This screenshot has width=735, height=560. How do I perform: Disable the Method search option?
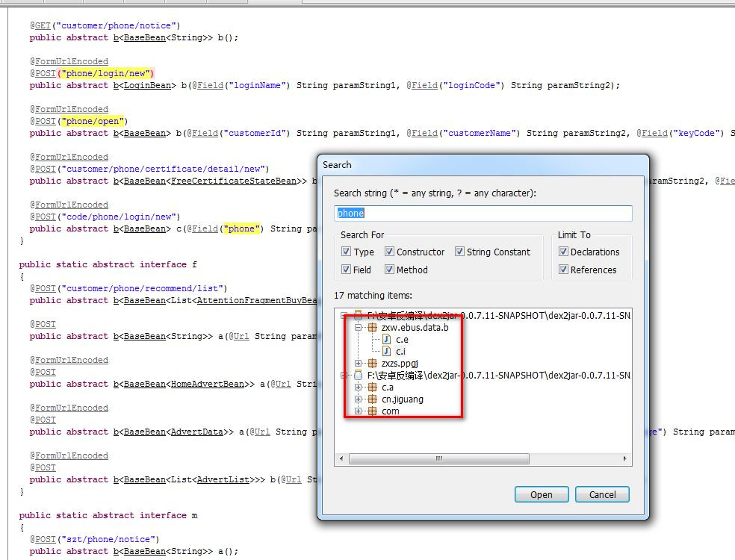coord(389,270)
